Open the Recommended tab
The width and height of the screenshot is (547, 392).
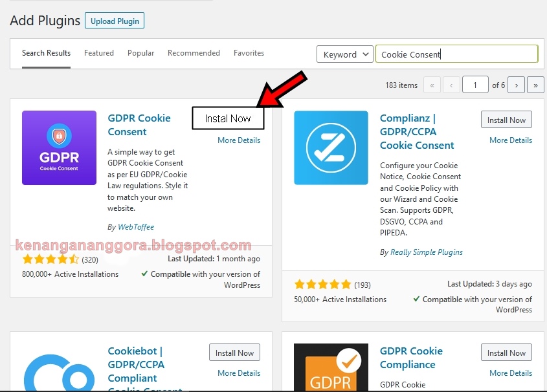pyautogui.click(x=194, y=53)
